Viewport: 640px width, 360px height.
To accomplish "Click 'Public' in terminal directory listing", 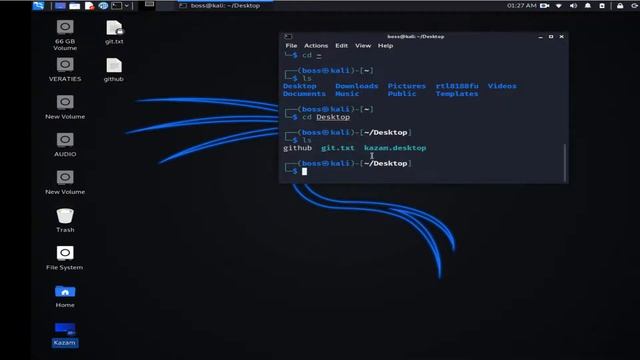I will 402,94.
